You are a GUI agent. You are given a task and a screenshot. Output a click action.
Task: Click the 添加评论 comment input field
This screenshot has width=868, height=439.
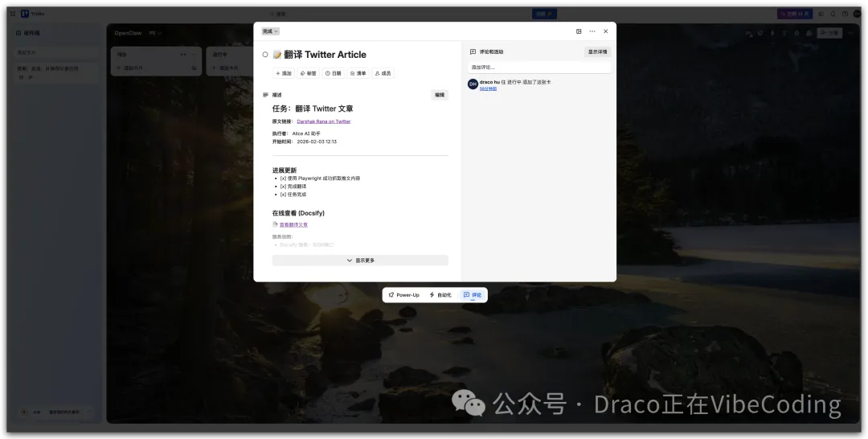pos(538,68)
